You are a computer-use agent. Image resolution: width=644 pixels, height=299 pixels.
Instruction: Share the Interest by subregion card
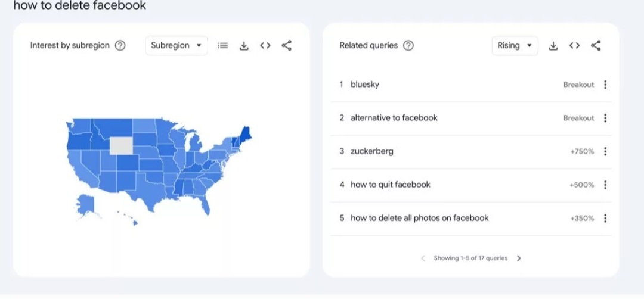point(287,45)
